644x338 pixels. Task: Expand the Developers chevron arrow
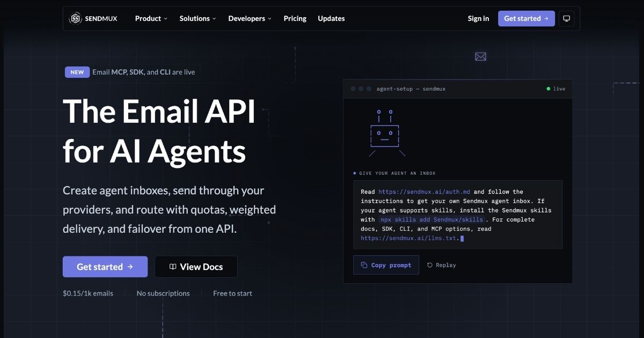click(x=269, y=19)
